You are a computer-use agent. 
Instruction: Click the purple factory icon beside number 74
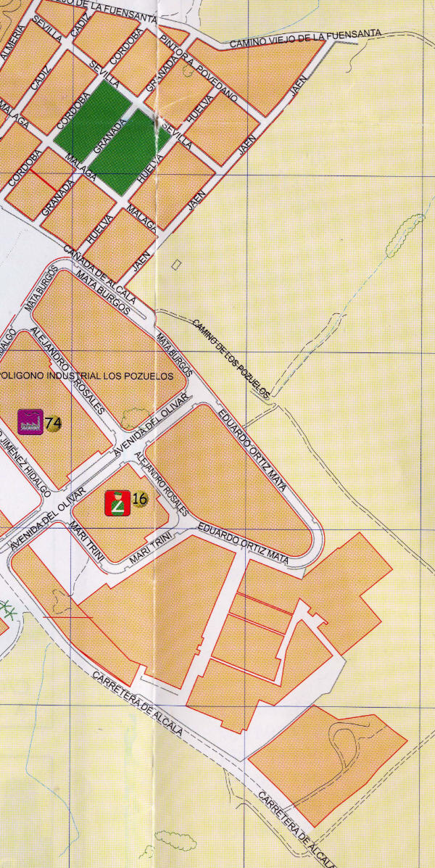point(30,422)
